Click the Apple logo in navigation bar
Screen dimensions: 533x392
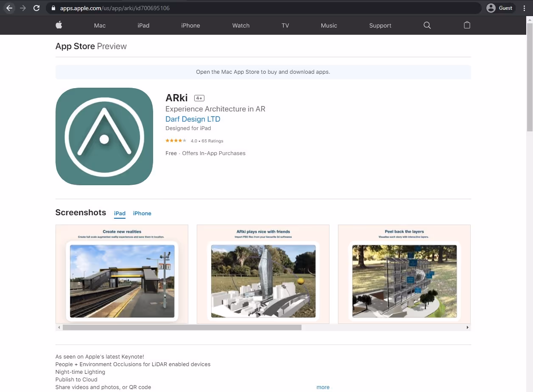(59, 25)
